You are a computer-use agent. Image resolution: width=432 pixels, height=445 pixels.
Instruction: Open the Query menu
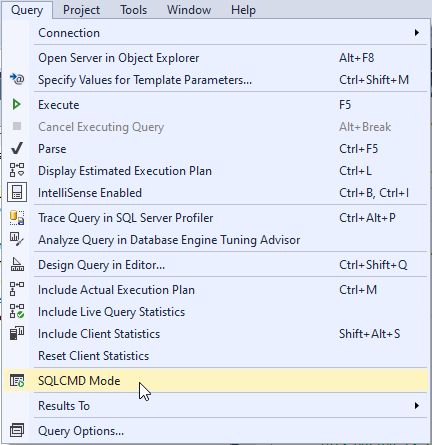[x=27, y=10]
